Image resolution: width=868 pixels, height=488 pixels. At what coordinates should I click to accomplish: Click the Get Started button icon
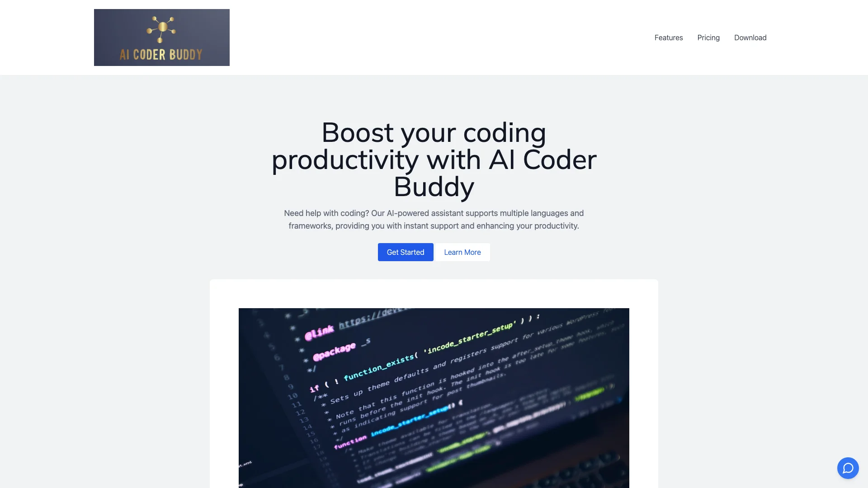click(406, 251)
